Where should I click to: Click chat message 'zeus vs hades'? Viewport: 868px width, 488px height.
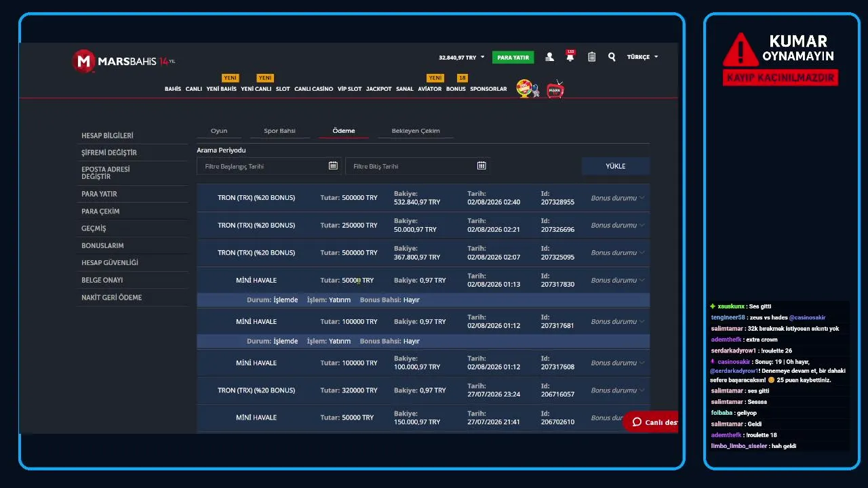[x=768, y=317]
